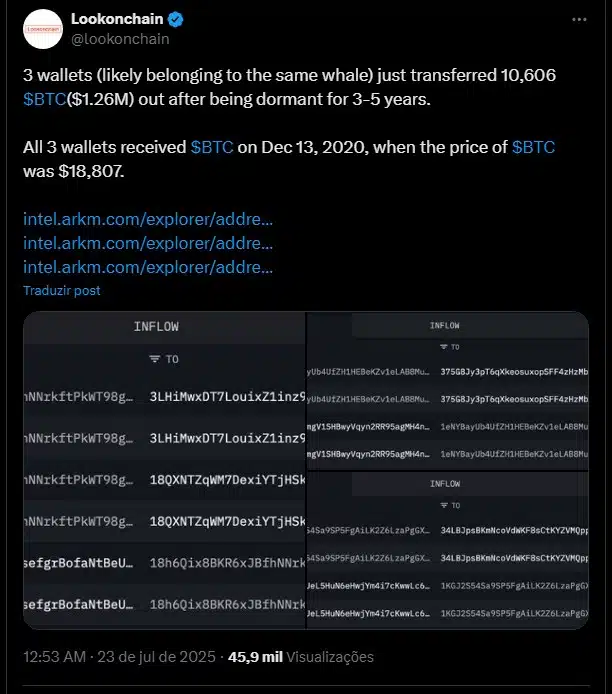Click the TO filter icon in left image
This screenshot has width=612, height=694.
(154, 359)
